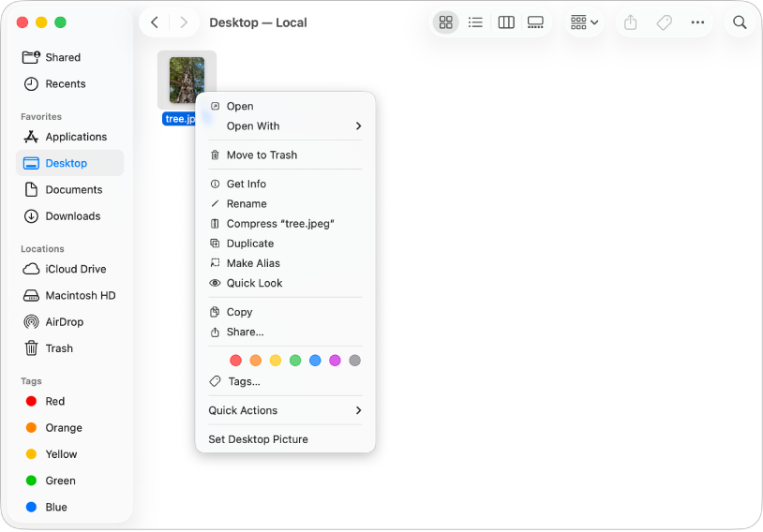763x532 pixels.
Task: Select iCloud Drive in the sidebar
Action: [x=75, y=269]
